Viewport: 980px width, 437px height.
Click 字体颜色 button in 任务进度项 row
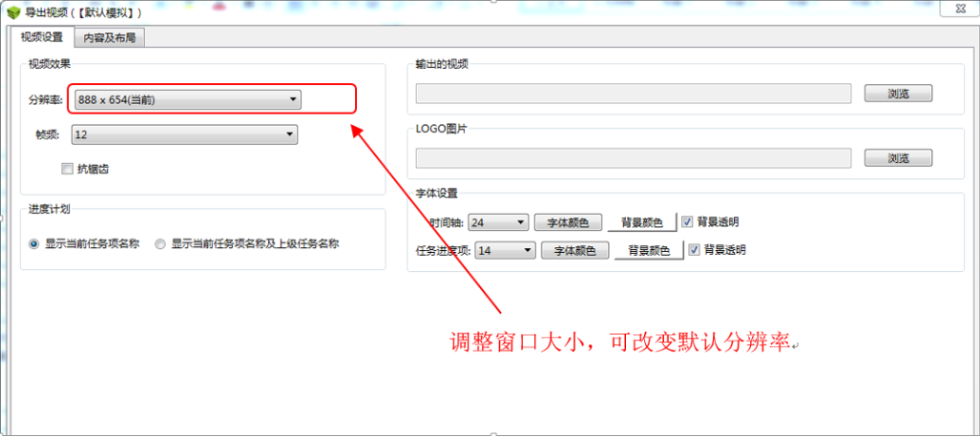pos(574,251)
